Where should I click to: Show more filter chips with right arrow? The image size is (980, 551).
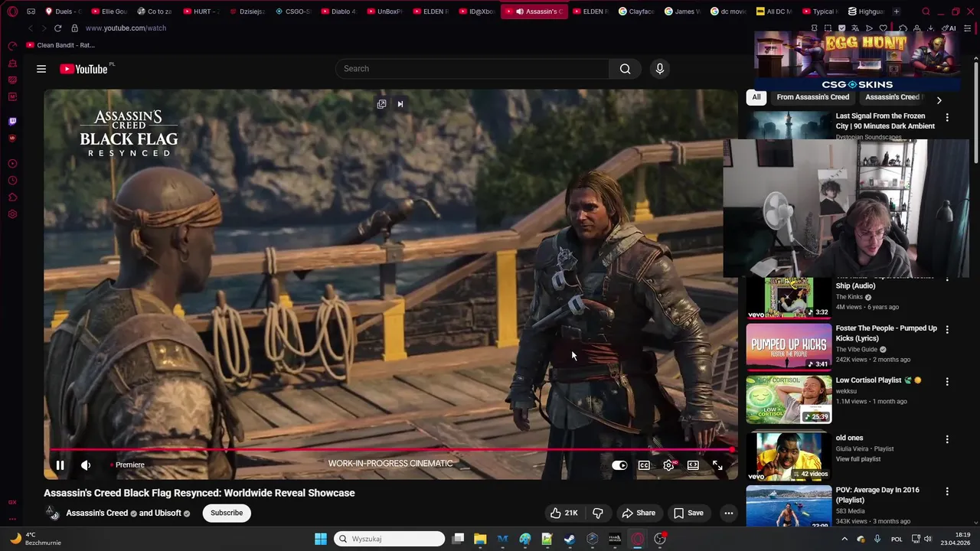(x=939, y=100)
